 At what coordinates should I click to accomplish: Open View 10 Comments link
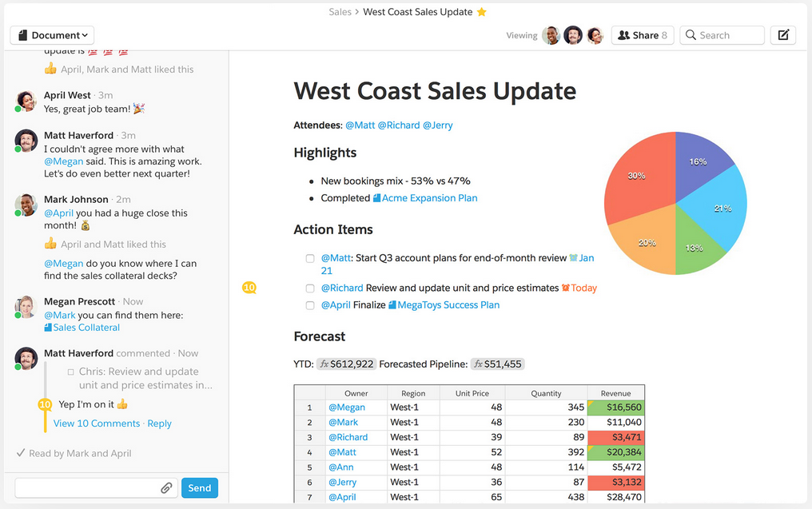point(97,424)
